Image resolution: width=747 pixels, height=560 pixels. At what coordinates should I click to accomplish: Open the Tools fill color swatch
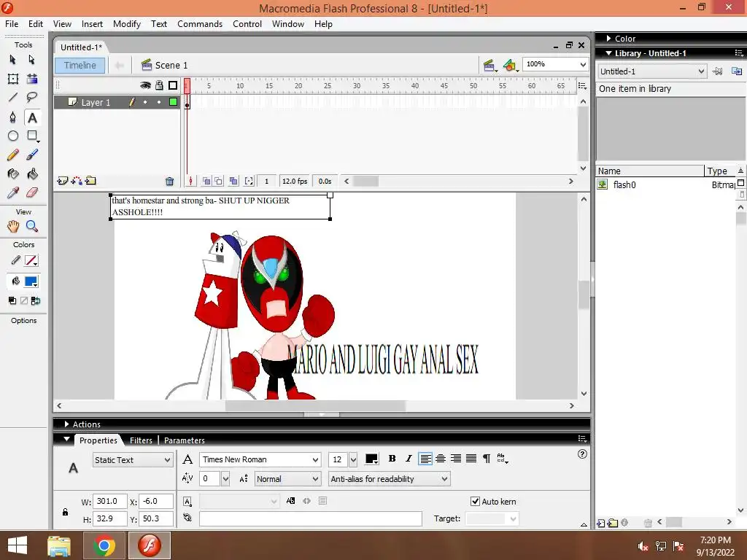[x=31, y=281]
